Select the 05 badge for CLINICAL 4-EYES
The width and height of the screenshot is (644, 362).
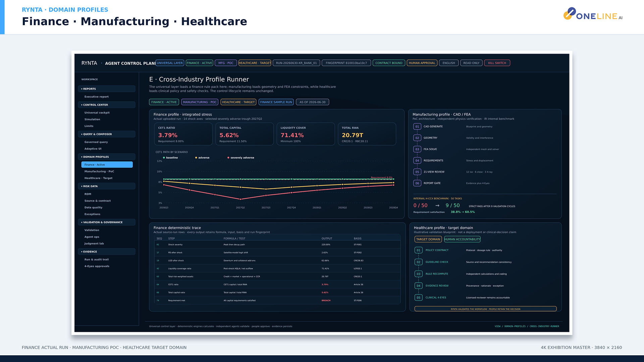419,298
